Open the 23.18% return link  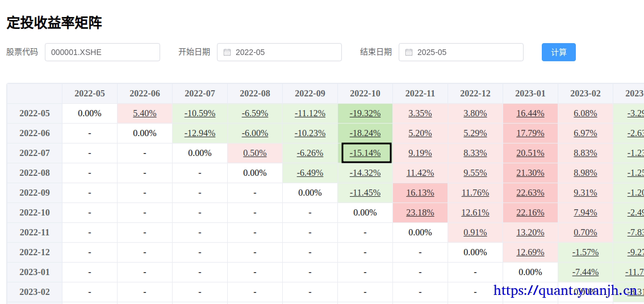420,213
